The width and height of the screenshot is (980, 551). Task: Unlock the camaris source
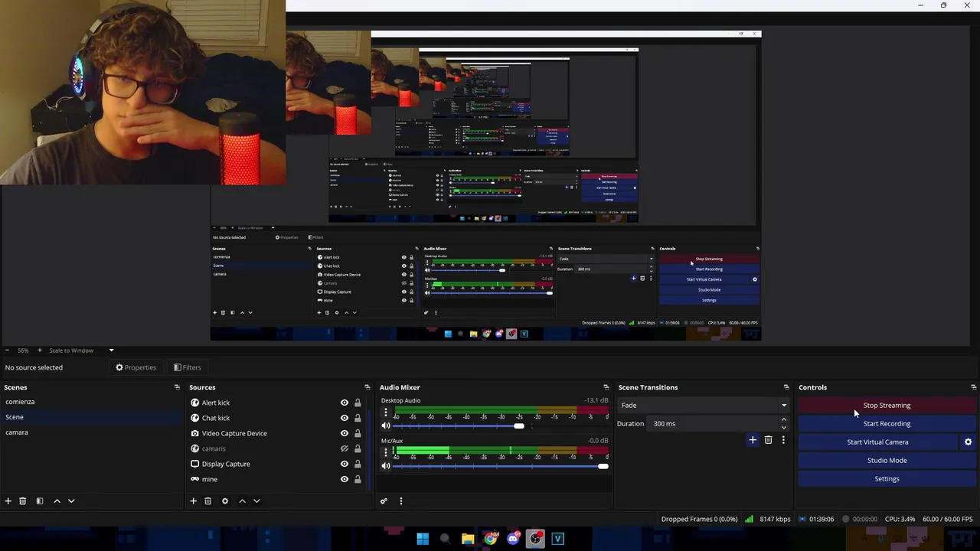pyautogui.click(x=358, y=448)
